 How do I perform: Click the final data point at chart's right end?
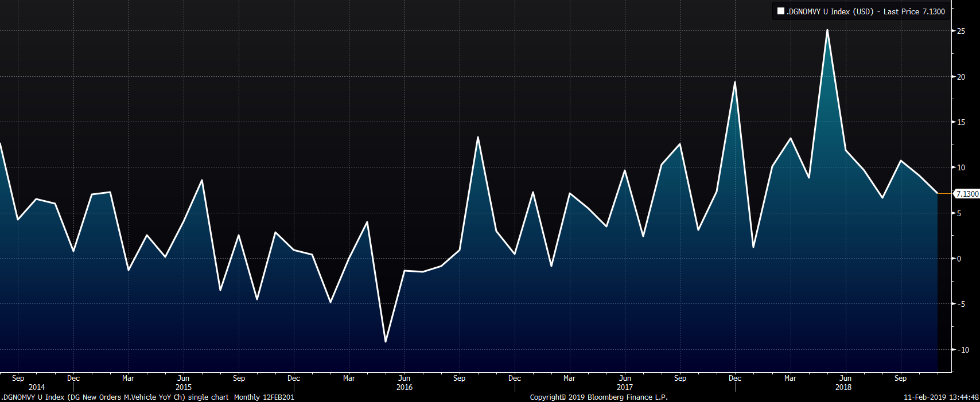coord(937,193)
